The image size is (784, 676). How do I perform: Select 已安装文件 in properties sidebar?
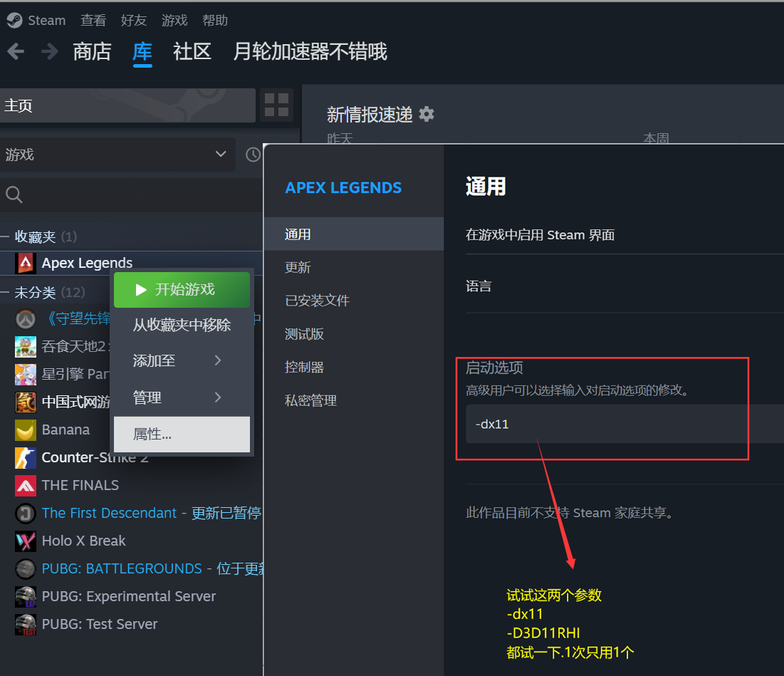[354, 301]
